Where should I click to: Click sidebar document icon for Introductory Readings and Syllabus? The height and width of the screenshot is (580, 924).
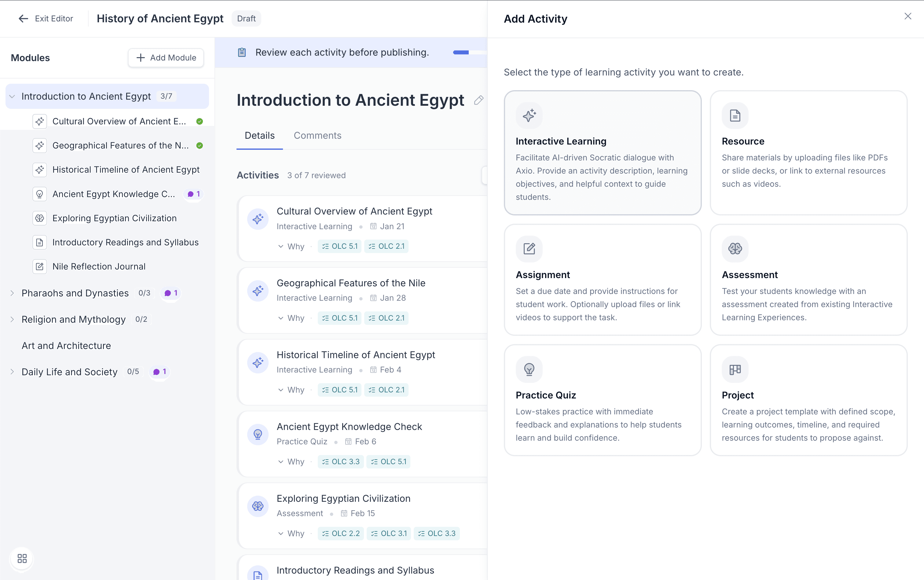coord(39,242)
